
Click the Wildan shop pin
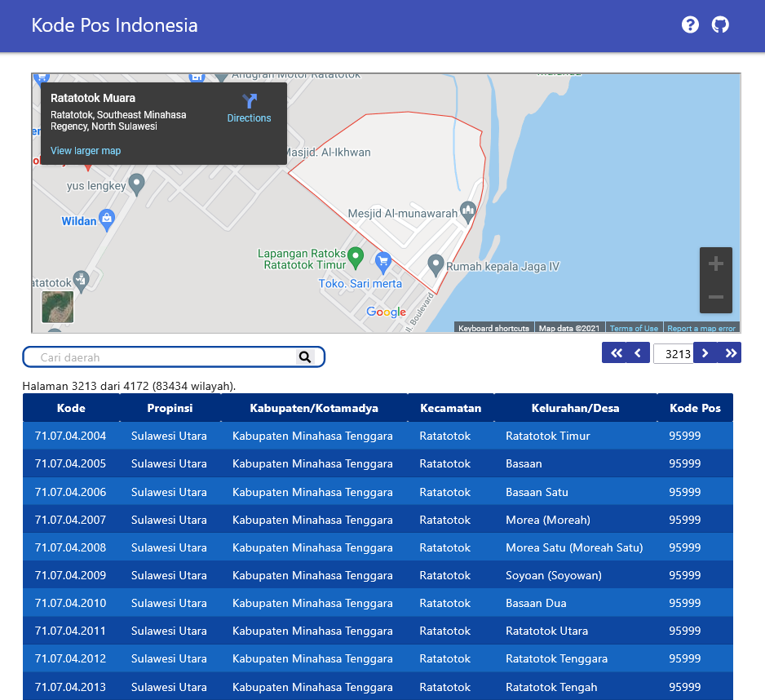106,220
